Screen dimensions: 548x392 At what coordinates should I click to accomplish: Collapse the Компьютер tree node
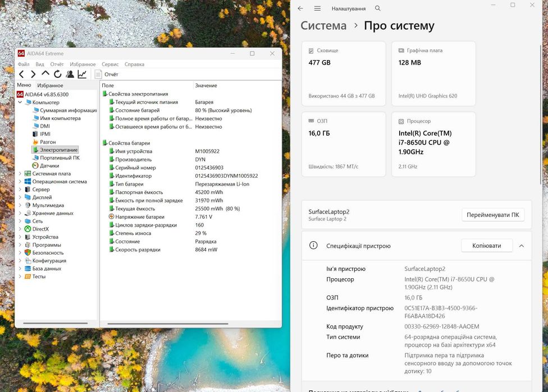coord(20,102)
